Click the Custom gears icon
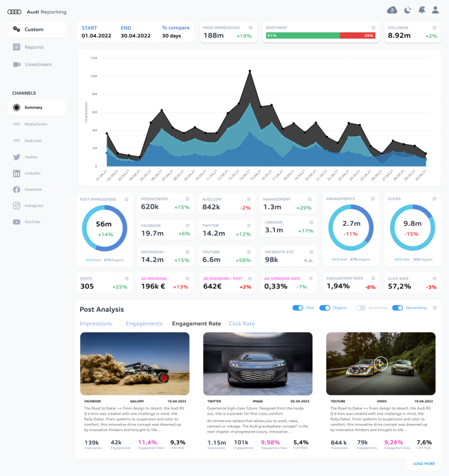The image size is (449, 476). tap(16, 29)
